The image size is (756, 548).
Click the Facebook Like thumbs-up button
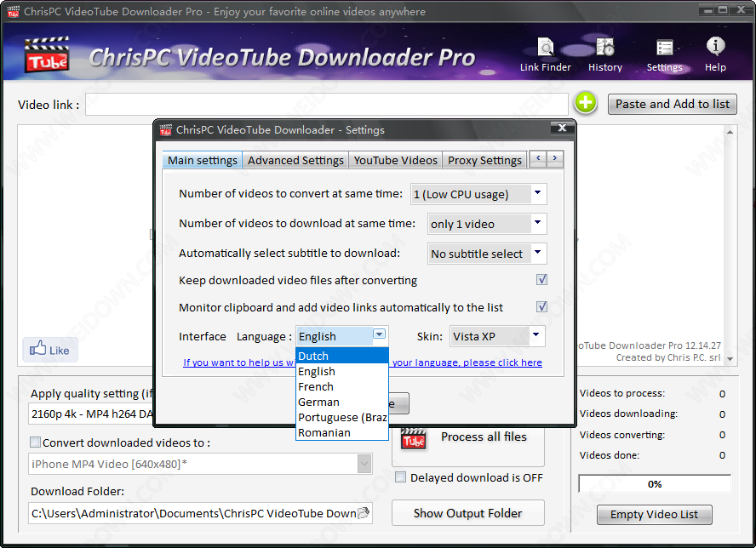point(50,350)
